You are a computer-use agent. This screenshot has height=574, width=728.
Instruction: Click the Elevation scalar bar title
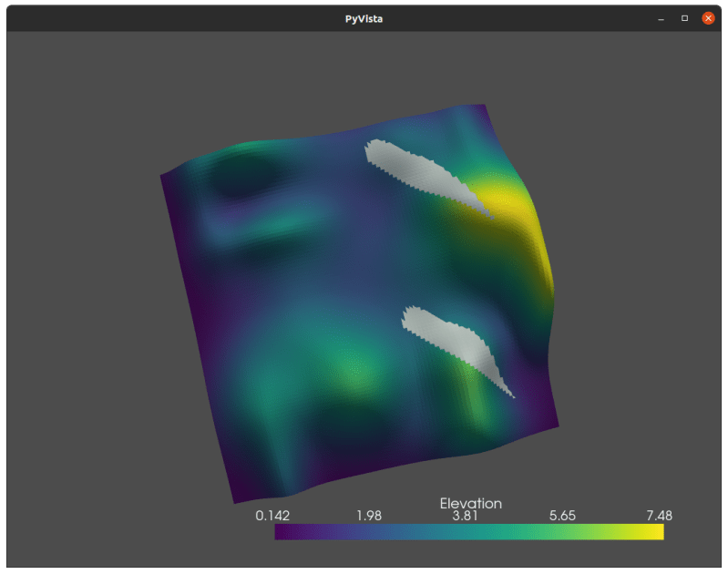[x=471, y=504]
